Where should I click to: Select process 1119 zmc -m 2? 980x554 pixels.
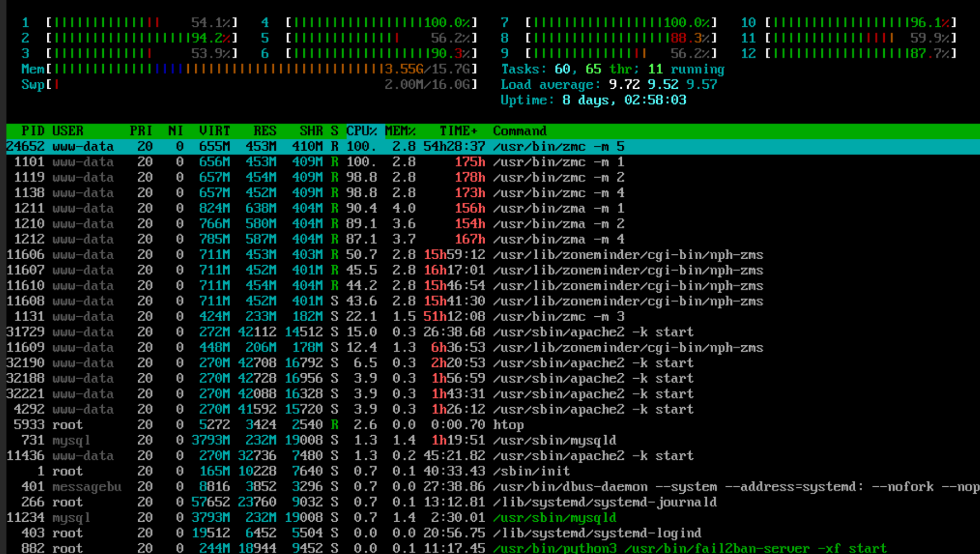click(493, 177)
